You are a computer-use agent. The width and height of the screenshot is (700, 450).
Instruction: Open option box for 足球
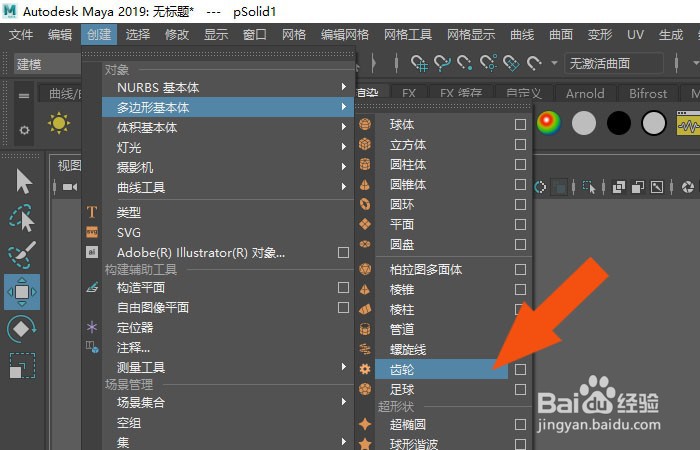(x=520, y=390)
